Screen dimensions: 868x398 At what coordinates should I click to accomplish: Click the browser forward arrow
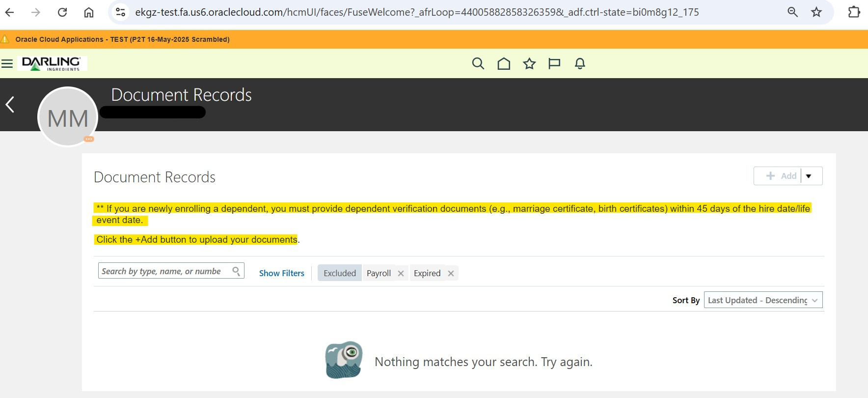pyautogui.click(x=36, y=12)
